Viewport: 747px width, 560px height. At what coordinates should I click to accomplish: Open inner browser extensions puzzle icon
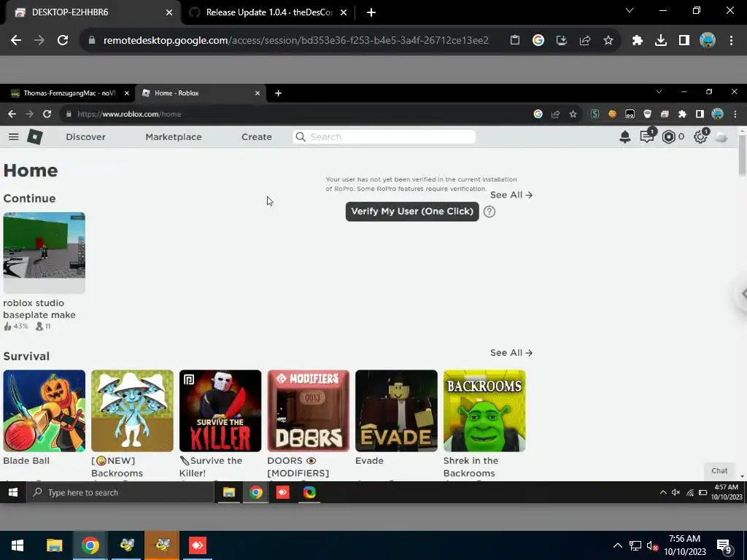click(682, 114)
